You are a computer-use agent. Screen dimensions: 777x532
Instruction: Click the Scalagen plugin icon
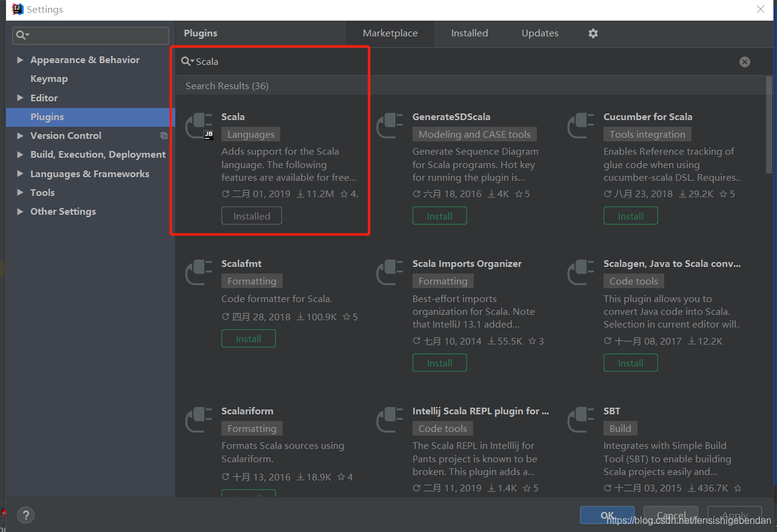[581, 273]
